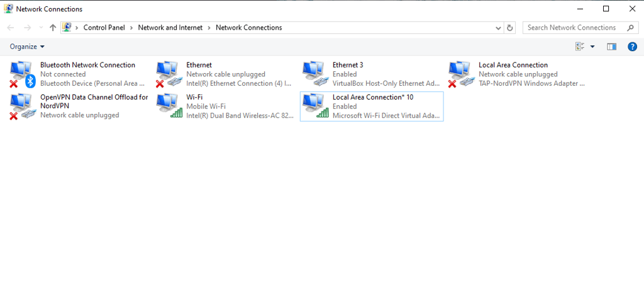Expand the address bar history dropdown
Viewport: 644px width, 286px height.
(x=498, y=28)
